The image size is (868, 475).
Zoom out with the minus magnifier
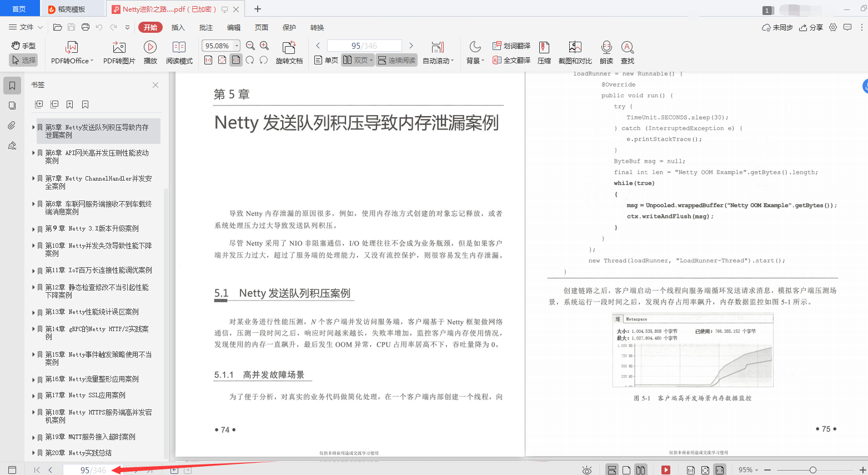point(250,46)
